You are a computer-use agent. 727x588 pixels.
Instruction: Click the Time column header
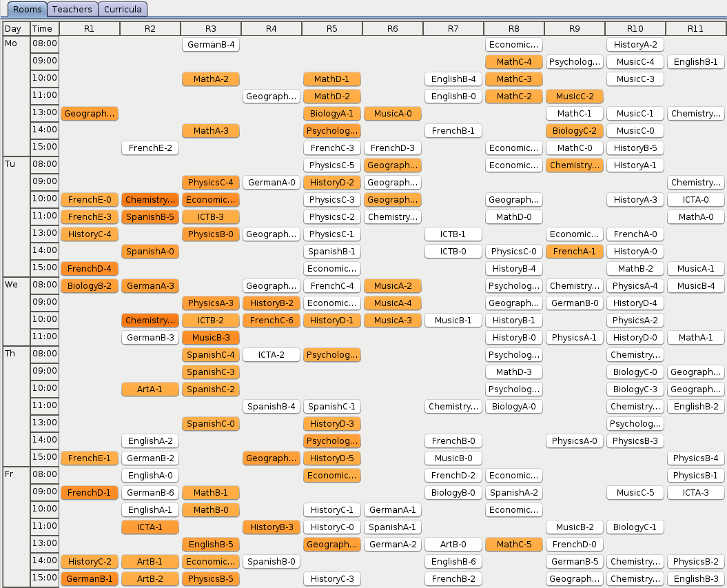point(44,28)
